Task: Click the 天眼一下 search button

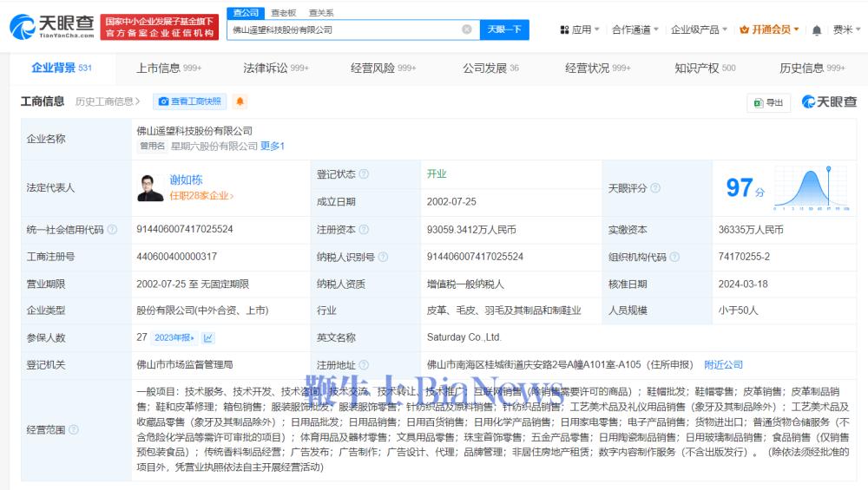Action: (504, 29)
